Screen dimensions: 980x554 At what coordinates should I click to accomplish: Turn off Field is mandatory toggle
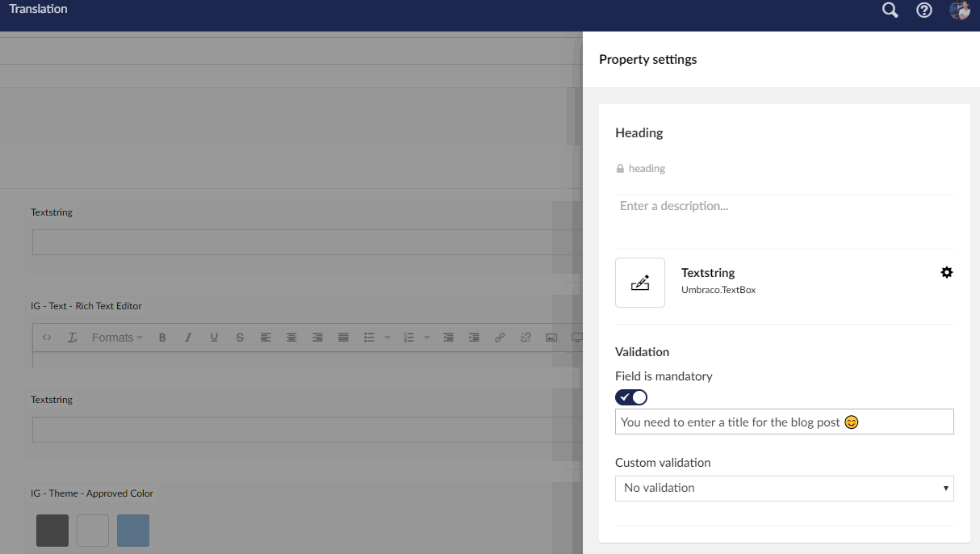pyautogui.click(x=631, y=397)
